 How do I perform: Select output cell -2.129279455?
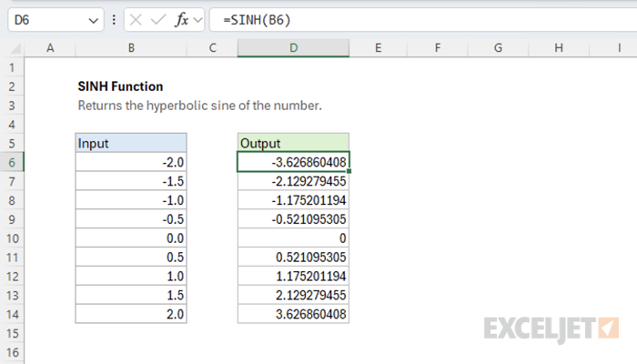pyautogui.click(x=293, y=181)
